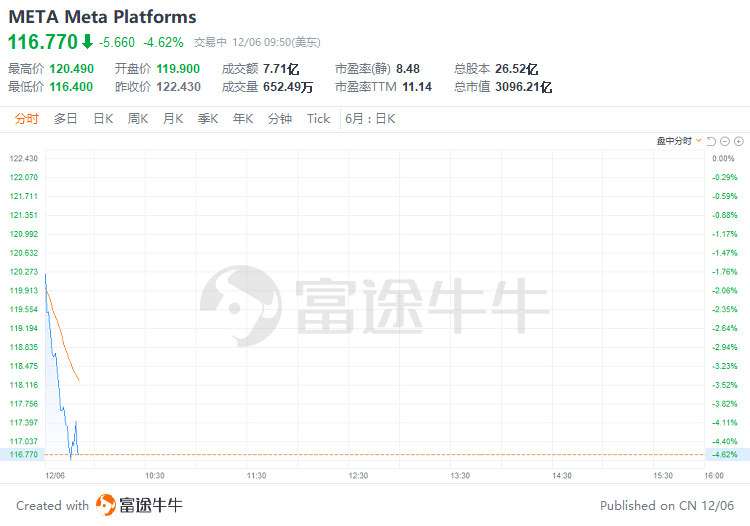Click the 14:30 time axis label
This screenshot has height=526, width=750.
point(562,476)
